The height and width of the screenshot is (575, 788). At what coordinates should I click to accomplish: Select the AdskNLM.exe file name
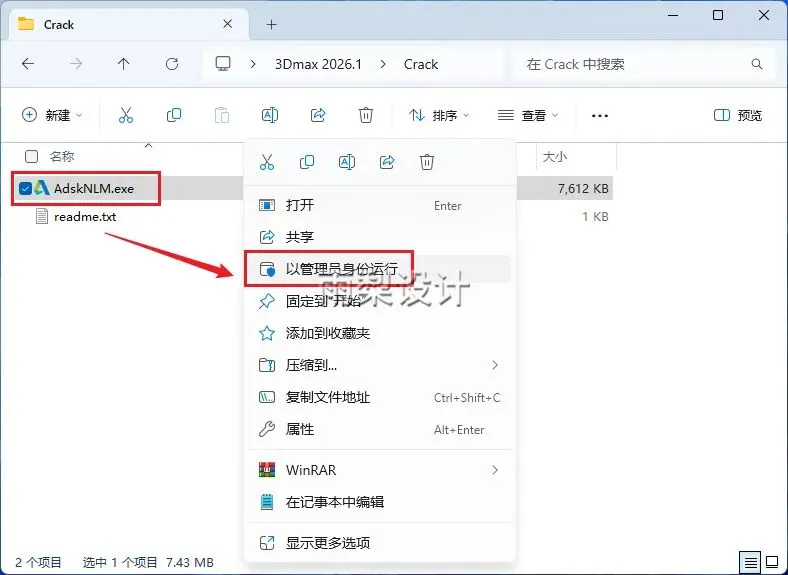pos(94,188)
